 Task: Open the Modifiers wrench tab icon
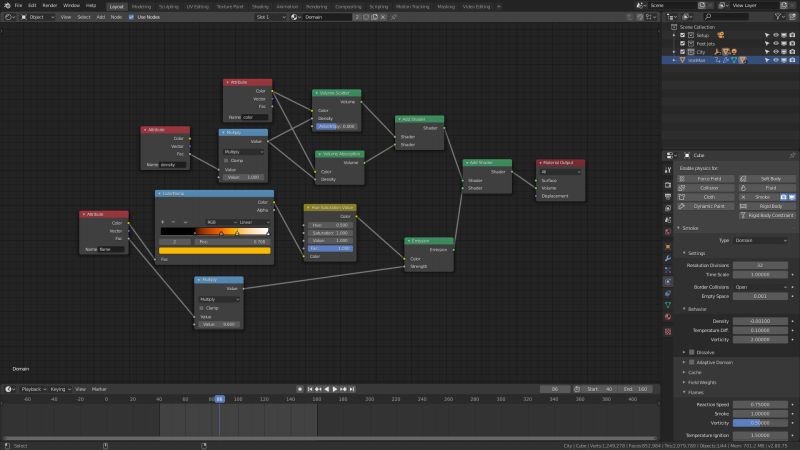click(x=668, y=258)
